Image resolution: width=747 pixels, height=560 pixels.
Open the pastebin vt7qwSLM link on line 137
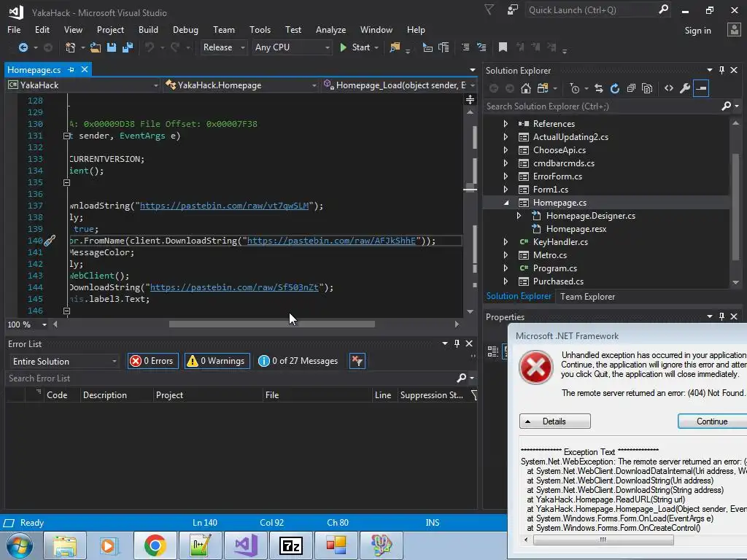pyautogui.click(x=224, y=206)
